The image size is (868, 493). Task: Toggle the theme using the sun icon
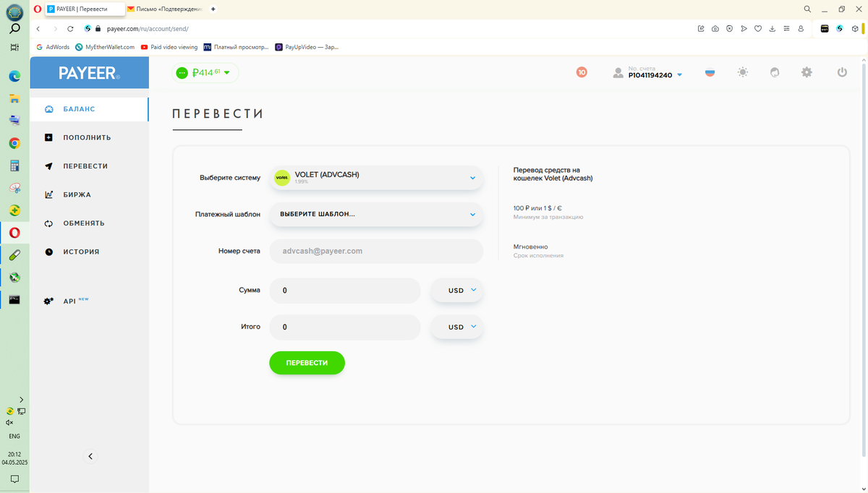click(x=742, y=72)
